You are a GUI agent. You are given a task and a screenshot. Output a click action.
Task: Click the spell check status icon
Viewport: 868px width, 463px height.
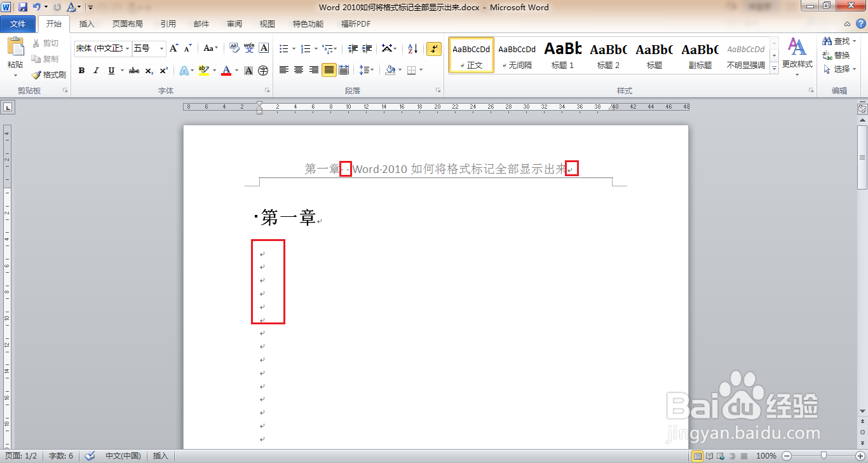(x=90, y=456)
